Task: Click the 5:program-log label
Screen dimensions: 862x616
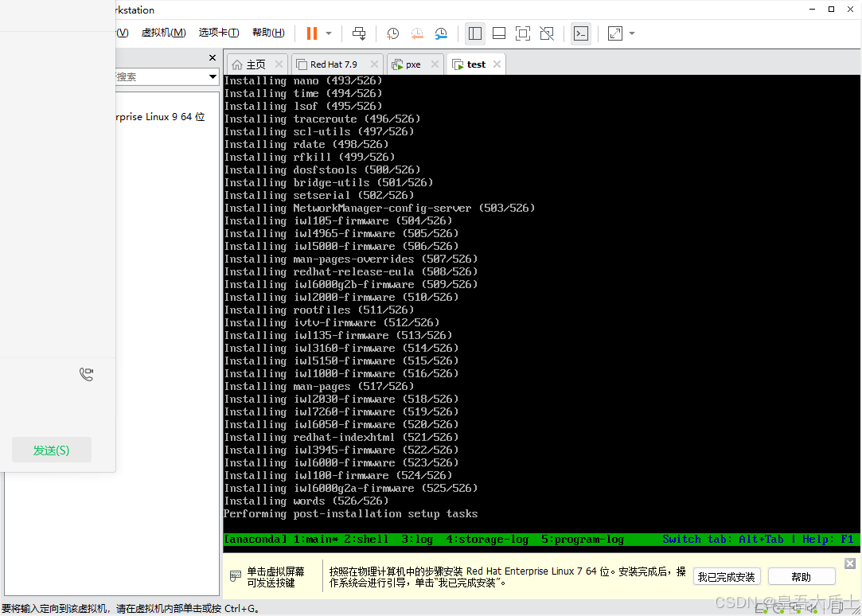Action: click(x=583, y=540)
